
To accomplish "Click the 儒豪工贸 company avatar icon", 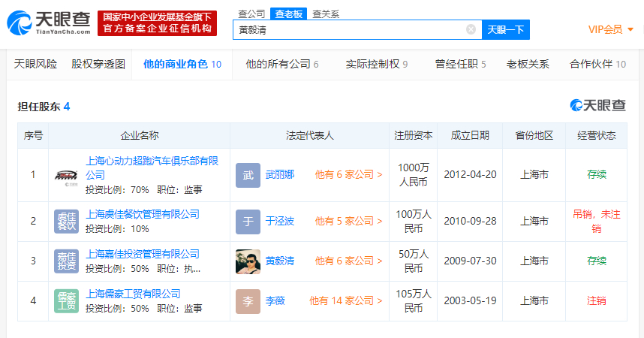I will tap(66, 301).
